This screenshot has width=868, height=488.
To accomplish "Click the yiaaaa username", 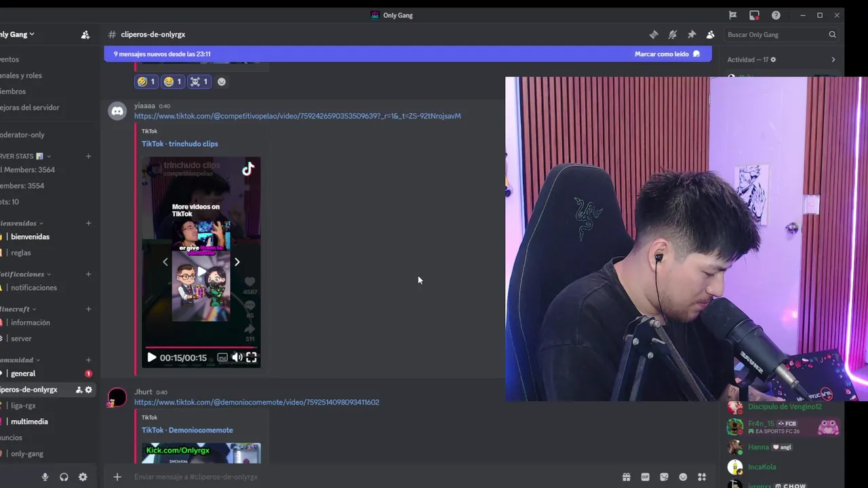I will 144,106.
